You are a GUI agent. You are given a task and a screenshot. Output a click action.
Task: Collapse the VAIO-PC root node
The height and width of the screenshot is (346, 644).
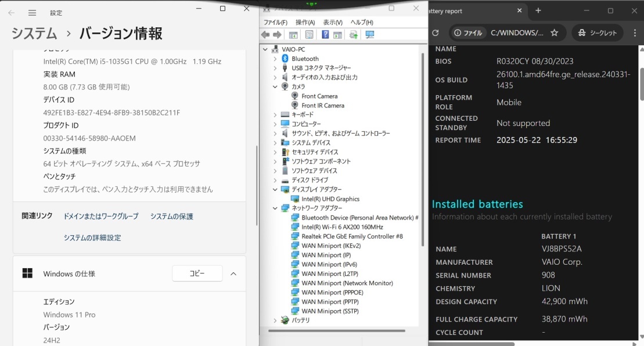point(265,49)
